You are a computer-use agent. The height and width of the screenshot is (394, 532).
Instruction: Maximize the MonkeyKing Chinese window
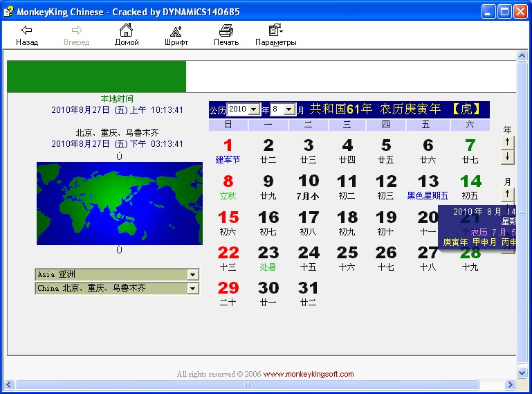[504, 12]
